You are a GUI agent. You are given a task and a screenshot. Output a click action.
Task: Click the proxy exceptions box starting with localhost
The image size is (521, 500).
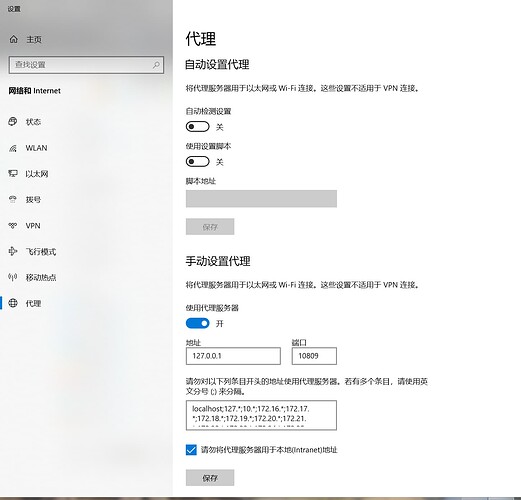click(x=261, y=415)
